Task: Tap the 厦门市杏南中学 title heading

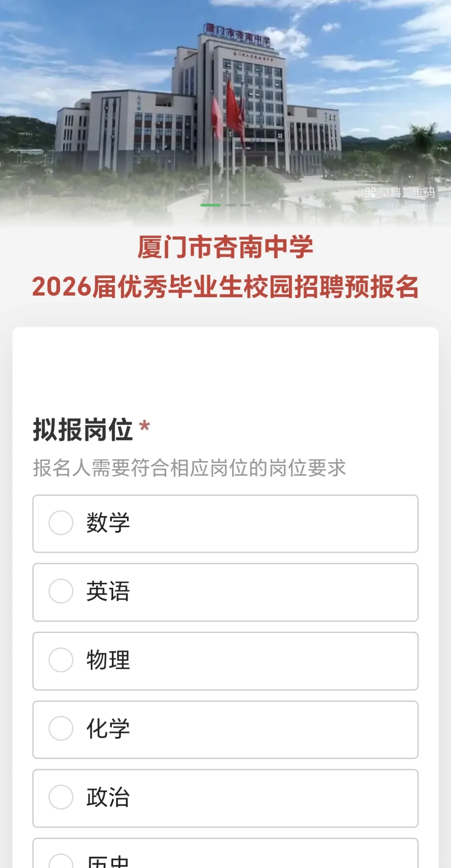Action: (225, 247)
